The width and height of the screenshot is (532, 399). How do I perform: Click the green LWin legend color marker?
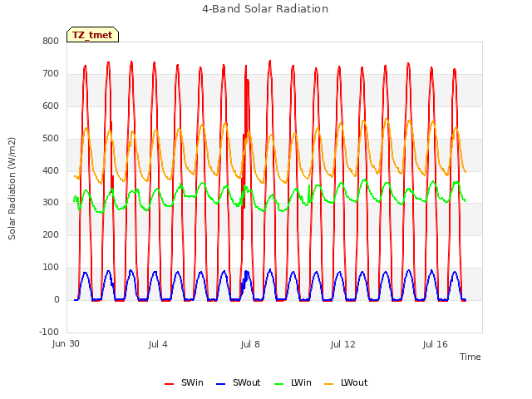coord(278,384)
